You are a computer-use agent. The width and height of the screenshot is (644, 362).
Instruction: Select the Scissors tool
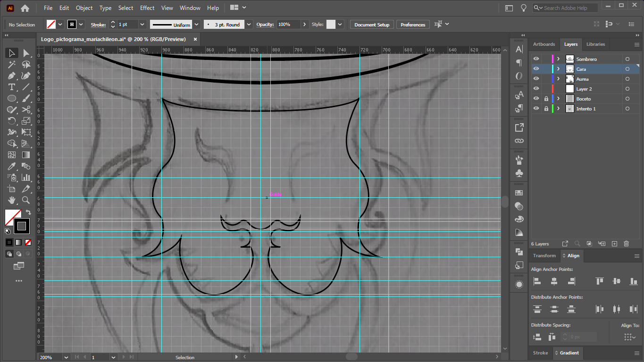coord(26,109)
